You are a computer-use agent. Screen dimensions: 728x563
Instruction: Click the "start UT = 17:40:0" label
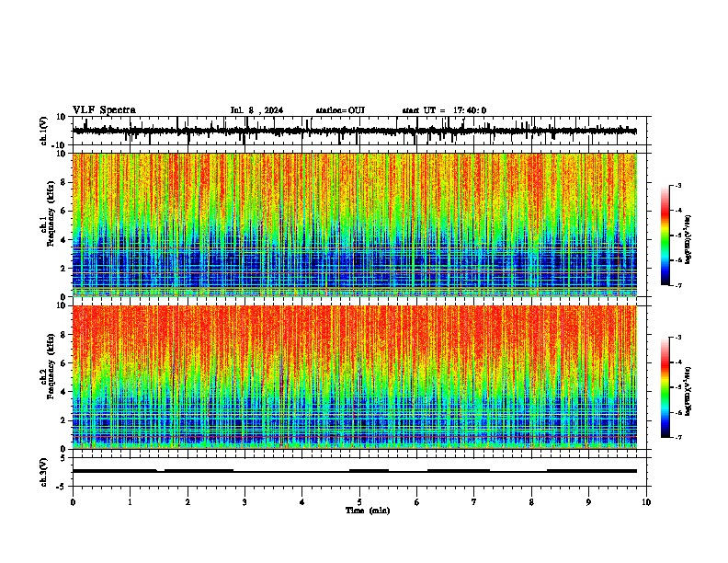pyautogui.click(x=444, y=110)
